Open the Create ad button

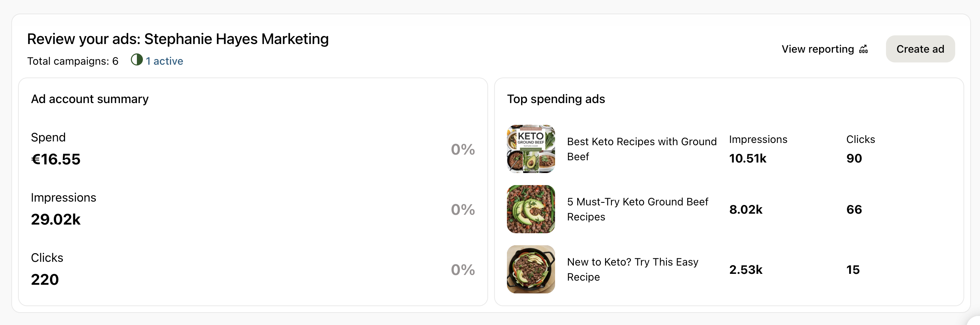tap(920, 49)
